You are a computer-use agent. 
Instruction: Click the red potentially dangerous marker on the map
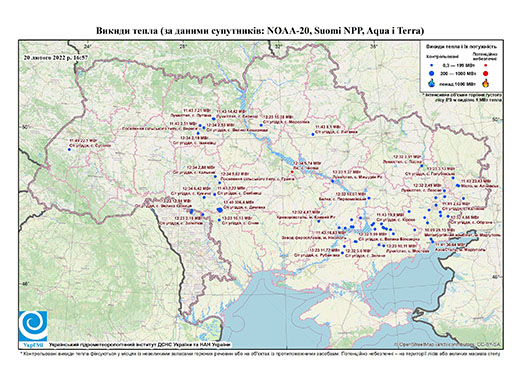point(292,172)
